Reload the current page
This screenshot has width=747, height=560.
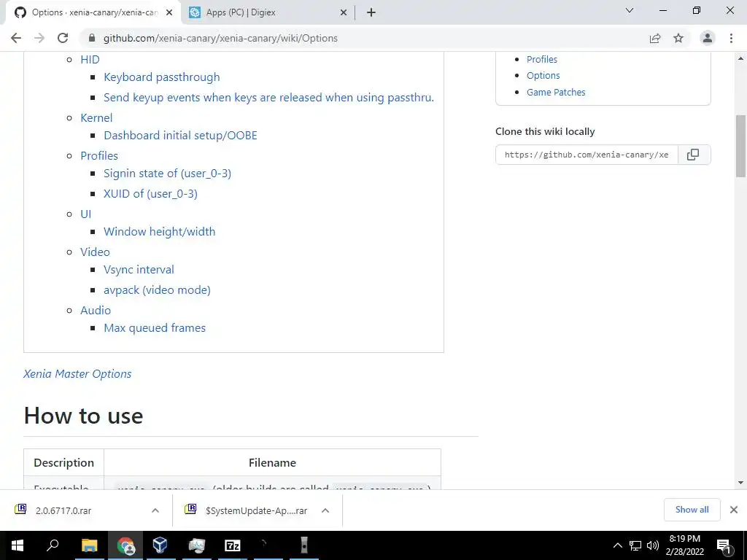pos(63,38)
